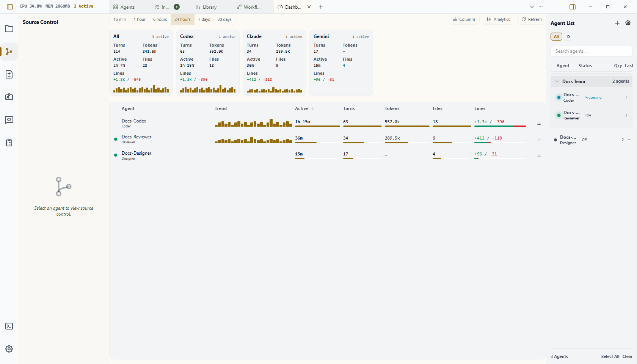Screen dimensions: 637x364
Task: Open settings gear in left sidebar
Action: (9, 349)
